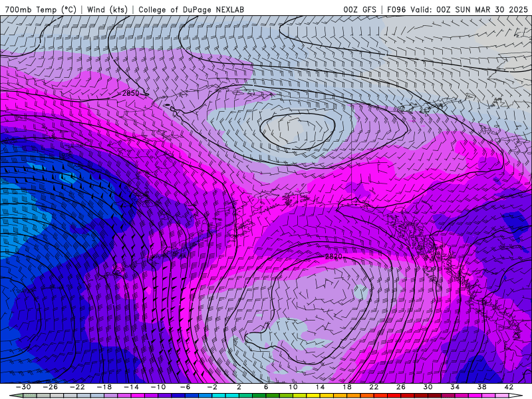Image resolution: width=532 pixels, height=399 pixels.
Task: Click the "10" colorbar label
Action: [293, 387]
